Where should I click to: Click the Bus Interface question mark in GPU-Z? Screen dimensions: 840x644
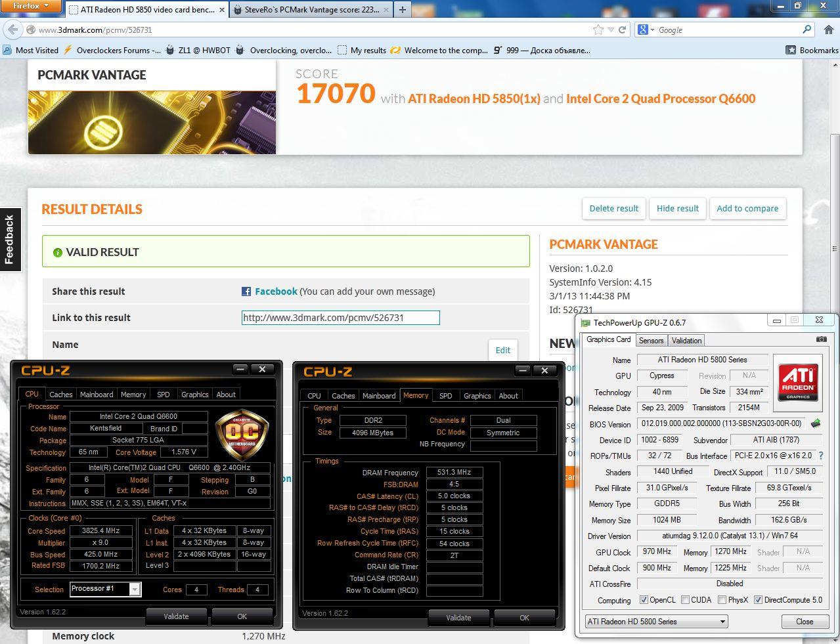coord(820,456)
